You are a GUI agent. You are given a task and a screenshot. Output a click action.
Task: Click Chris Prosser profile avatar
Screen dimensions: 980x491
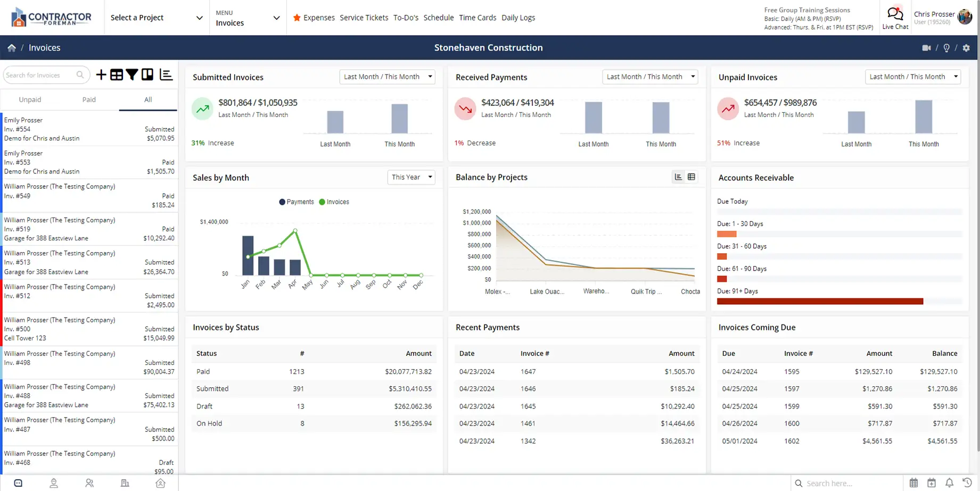[x=965, y=17]
